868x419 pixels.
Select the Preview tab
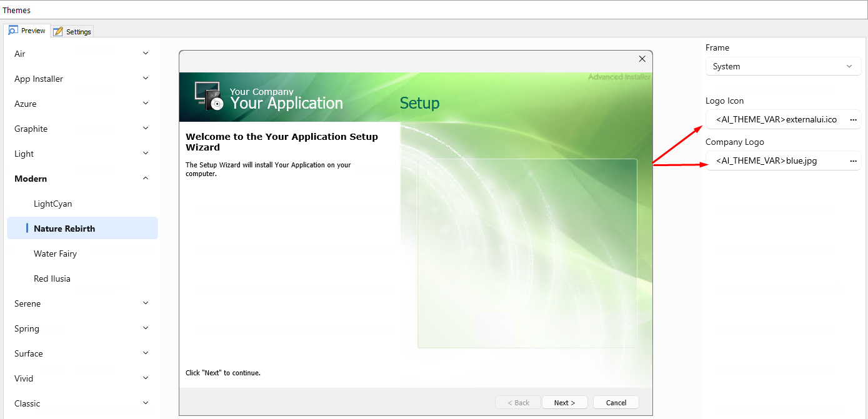27,31
